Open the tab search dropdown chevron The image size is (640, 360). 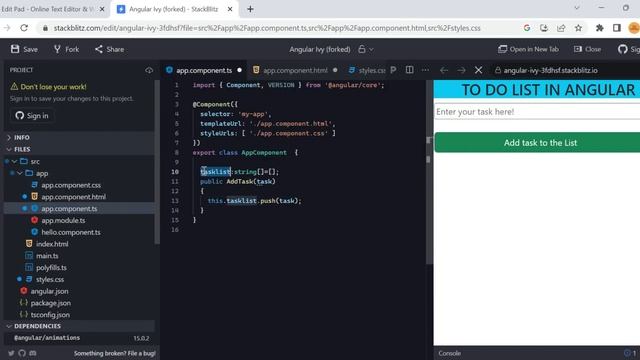pyautogui.click(x=577, y=8)
